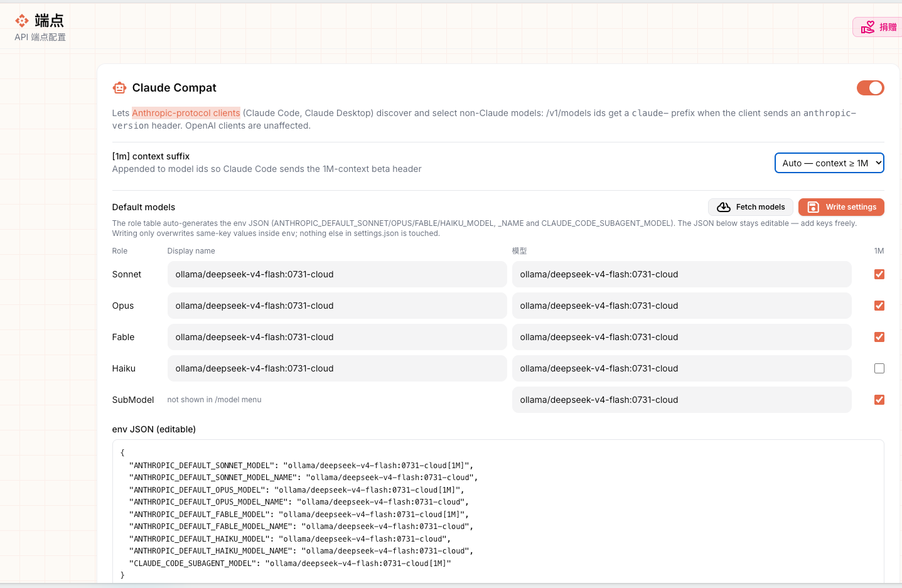Screen dimensions: 902x588
Task: Uncheck the 1M checkbox for Fable
Action: pos(879,337)
